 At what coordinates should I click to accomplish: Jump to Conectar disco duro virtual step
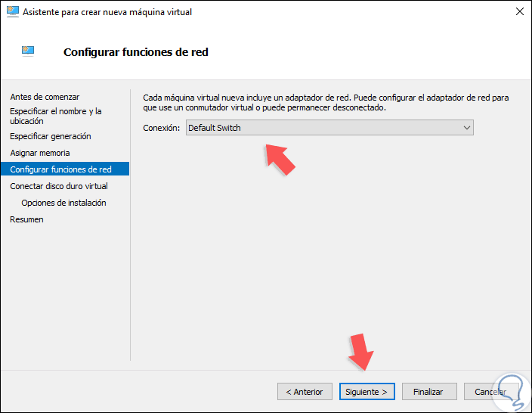click(x=59, y=186)
